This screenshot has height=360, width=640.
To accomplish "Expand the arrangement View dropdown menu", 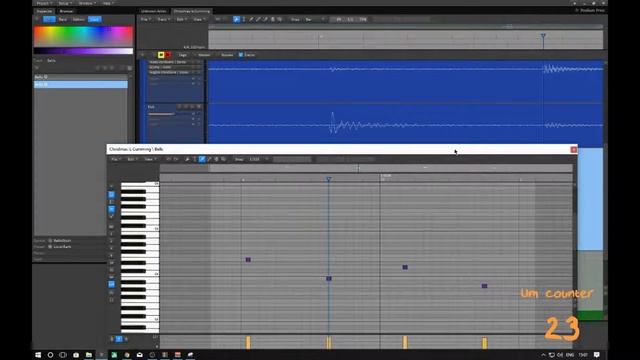I will [x=199, y=19].
